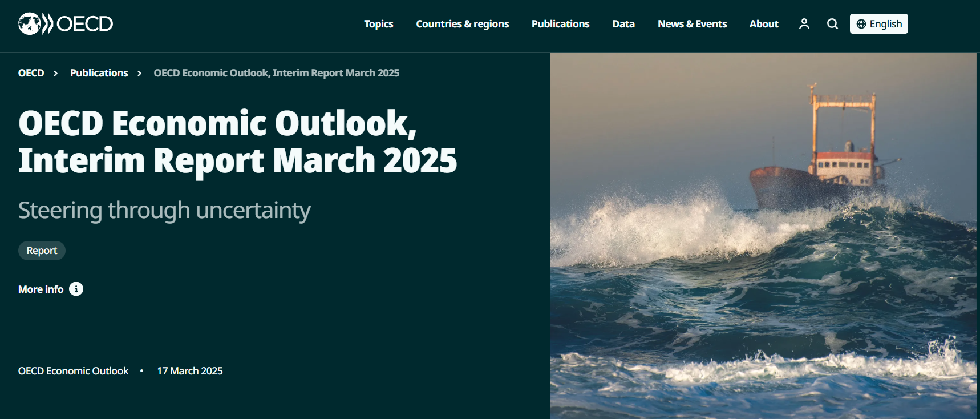Click the OECD logo in the header
Screen dimensions: 980x419
[x=66, y=24]
